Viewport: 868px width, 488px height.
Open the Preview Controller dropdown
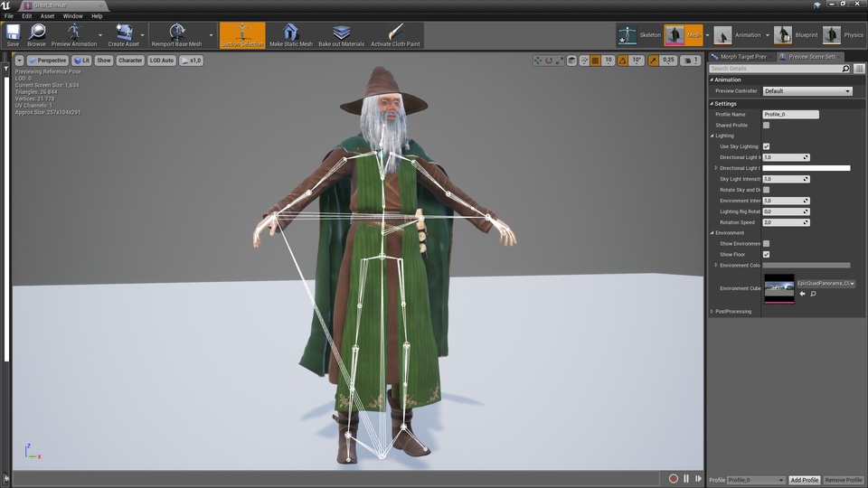pos(807,91)
